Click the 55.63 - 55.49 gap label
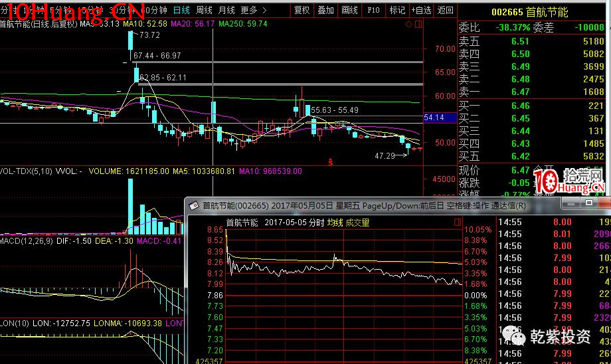This screenshot has height=364, width=611. (334, 110)
